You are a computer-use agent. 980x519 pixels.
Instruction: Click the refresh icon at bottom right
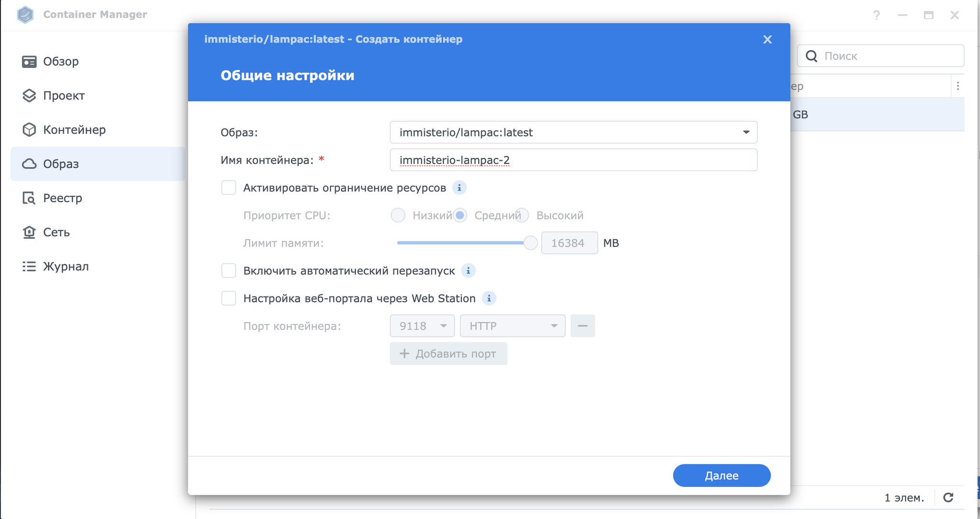point(948,497)
